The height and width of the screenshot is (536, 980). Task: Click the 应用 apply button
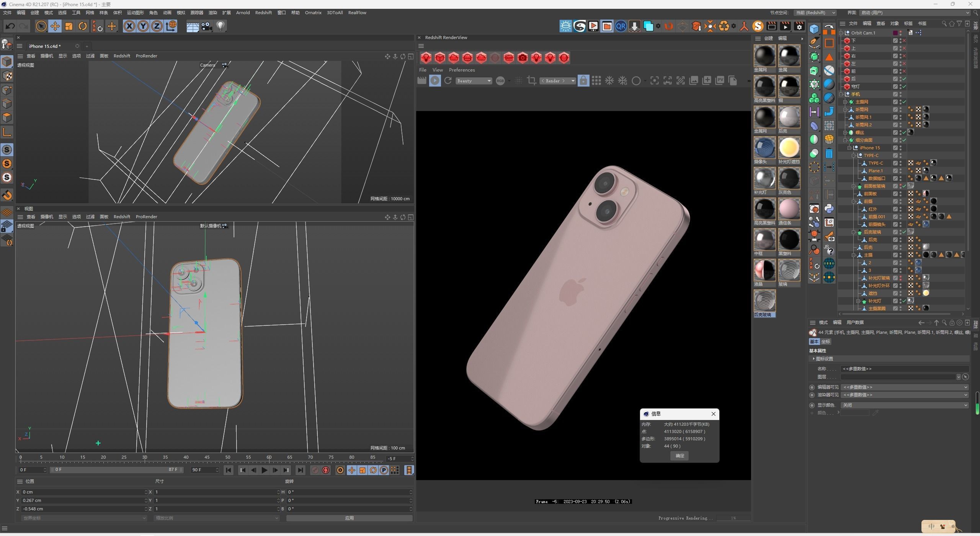click(349, 518)
